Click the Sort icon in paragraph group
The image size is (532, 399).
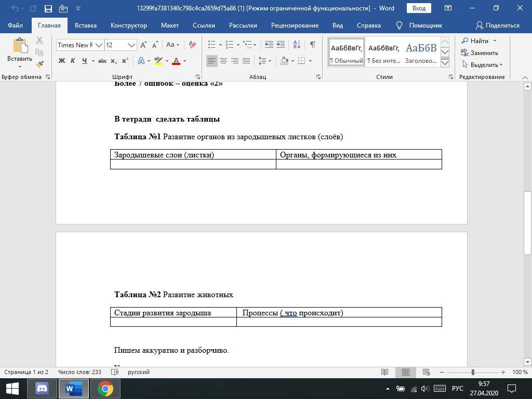click(295, 45)
